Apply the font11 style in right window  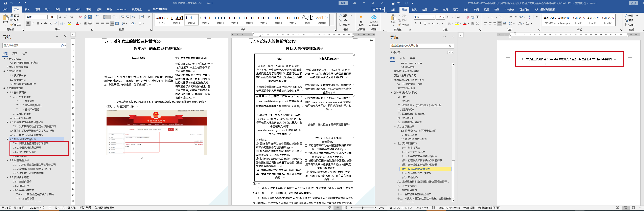pos(578,20)
